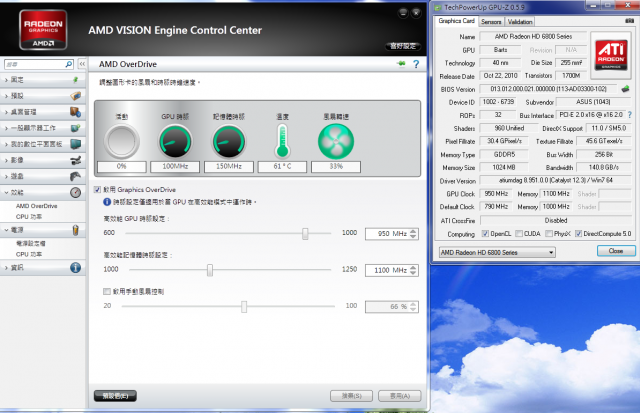This screenshot has height=413, width=640.
Task: Toggle DirectCompute 5.0 checkbox in GPU-Z
Action: 578,233
